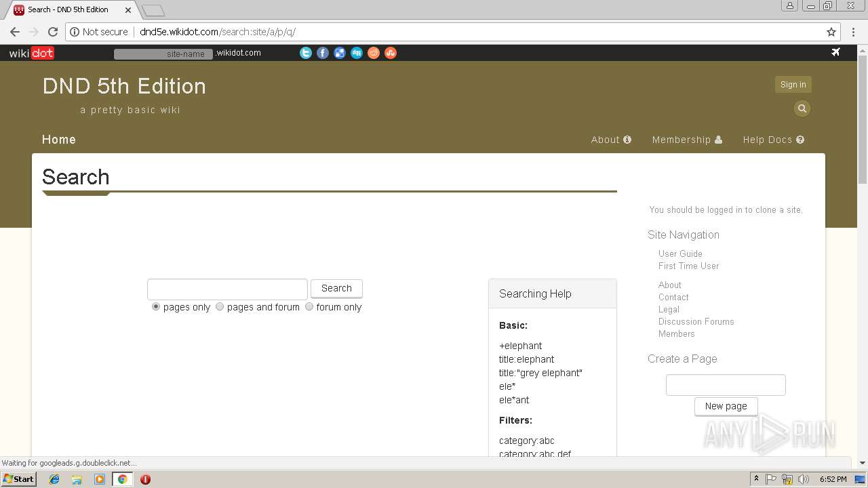Open Chrome menu (three dots)
Image resolution: width=868 pixels, height=488 pixels.
(854, 32)
